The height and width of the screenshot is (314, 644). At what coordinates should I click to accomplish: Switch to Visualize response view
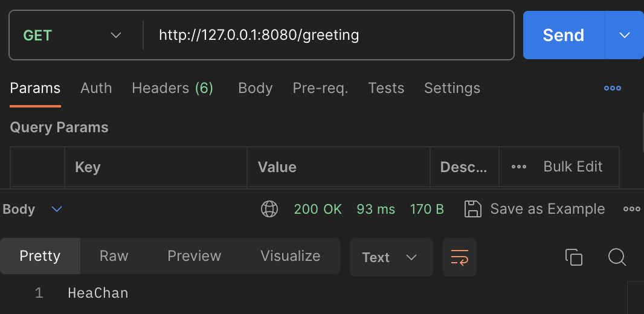[290, 256]
